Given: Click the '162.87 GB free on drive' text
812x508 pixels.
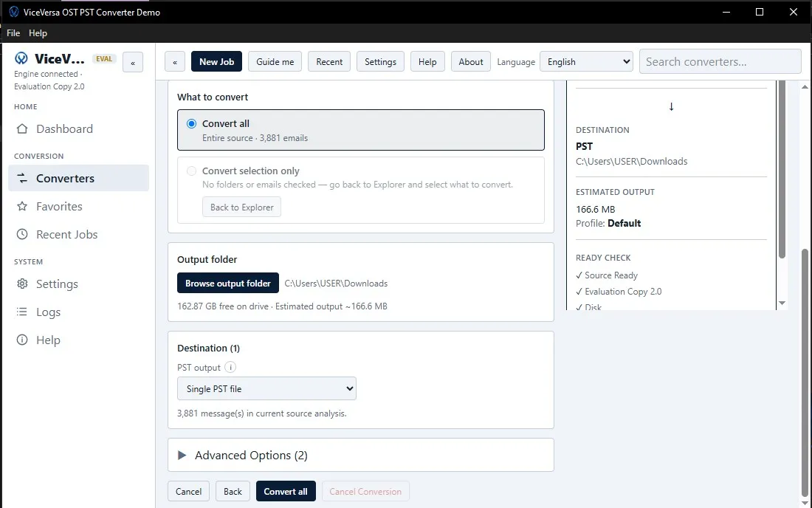Looking at the screenshot, I should pyautogui.click(x=223, y=306).
